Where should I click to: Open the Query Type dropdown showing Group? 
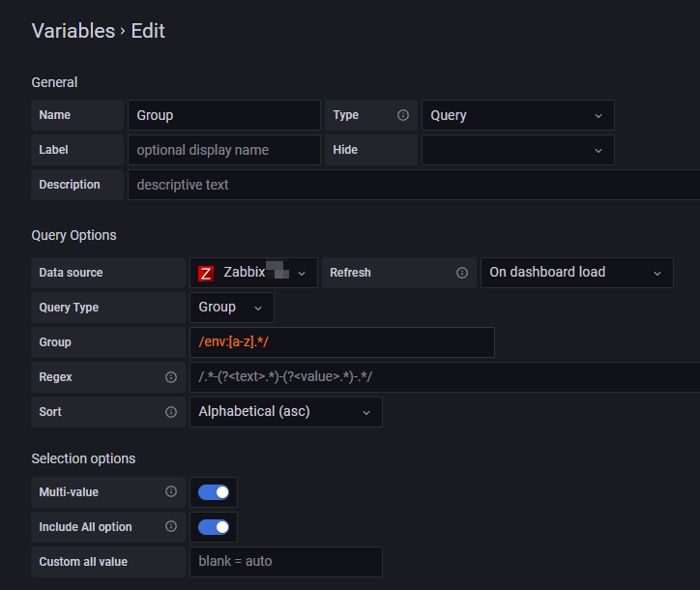tap(231, 308)
